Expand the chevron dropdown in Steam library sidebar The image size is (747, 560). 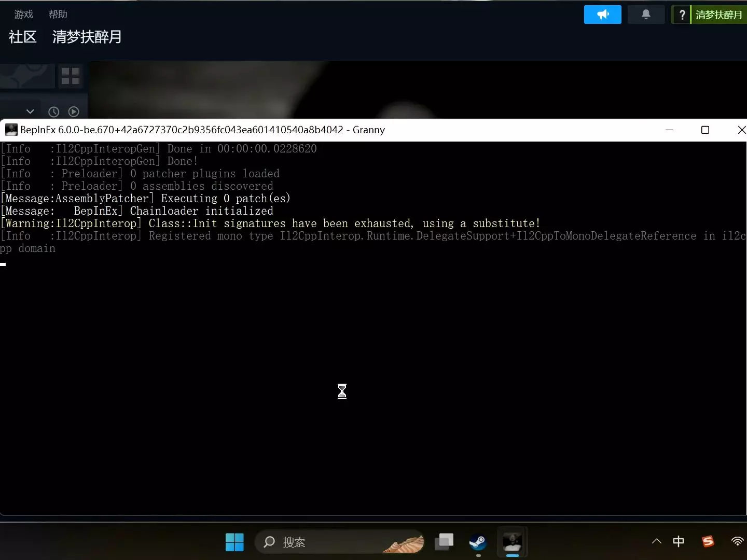tap(30, 111)
